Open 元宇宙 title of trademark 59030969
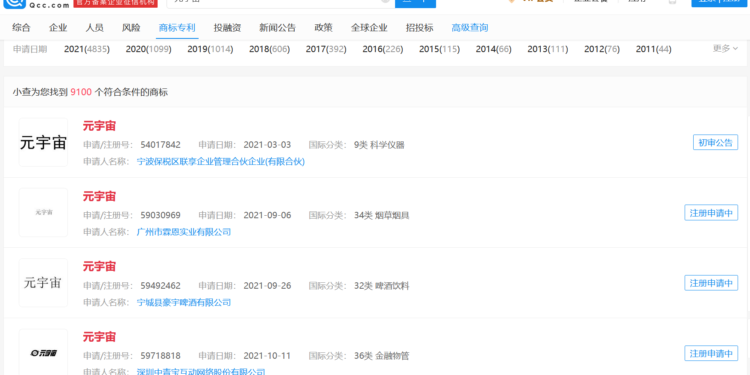The height and width of the screenshot is (375, 750). click(99, 197)
